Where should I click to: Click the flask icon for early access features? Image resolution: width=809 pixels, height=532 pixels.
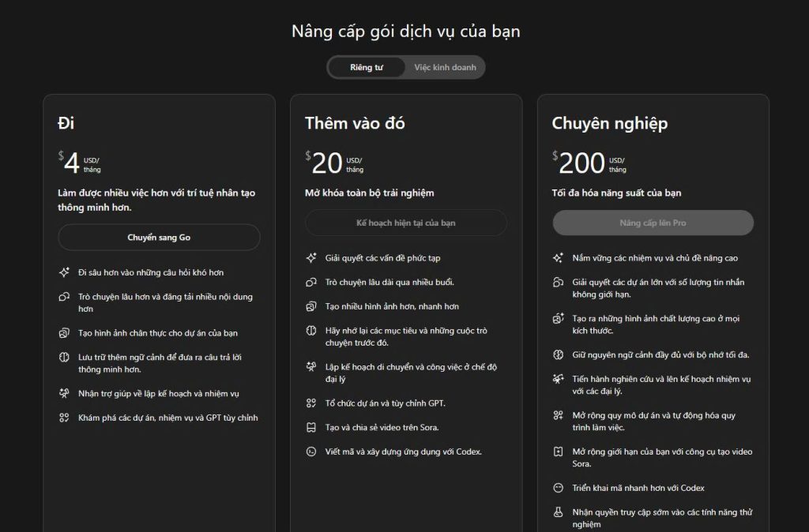(x=558, y=512)
